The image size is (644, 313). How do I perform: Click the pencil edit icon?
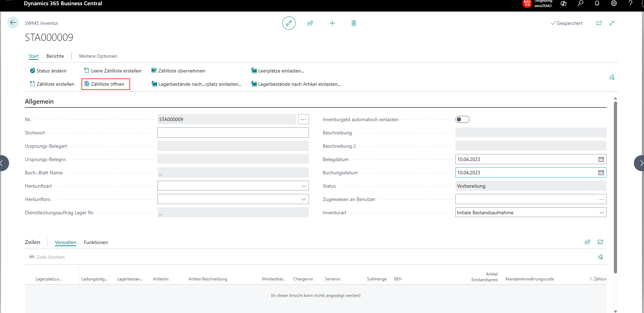[x=289, y=23]
